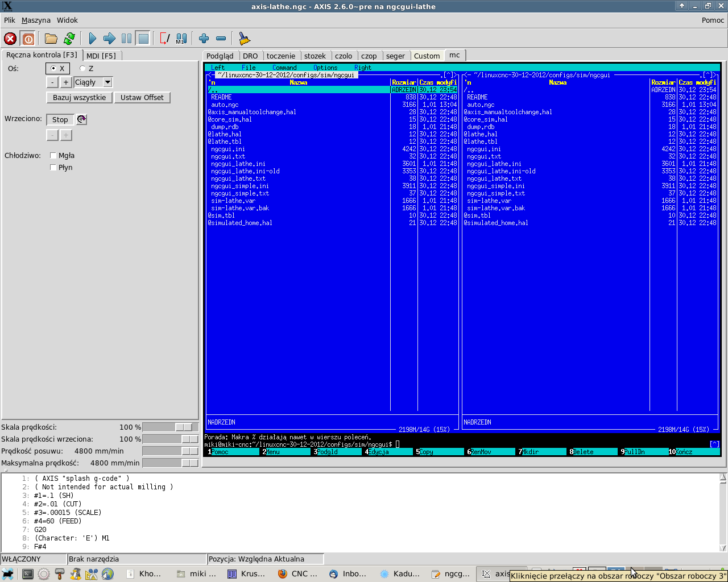Toggle the emergency stop (red X) button
Viewport: 728px width, 582px height.
click(10, 39)
